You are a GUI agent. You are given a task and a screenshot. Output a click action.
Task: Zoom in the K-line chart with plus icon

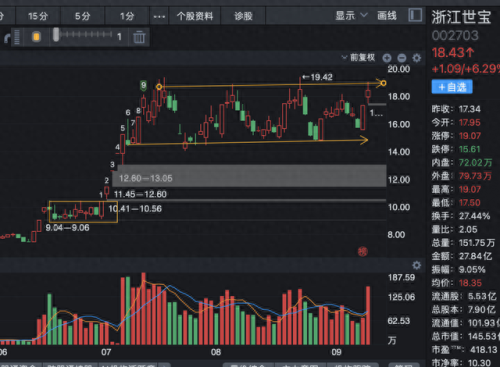387,58
